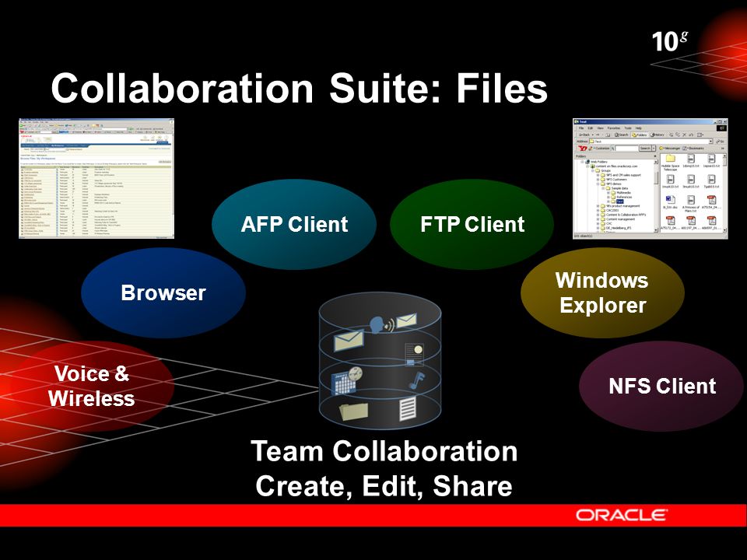Click the Voice & Wireless oval

click(92, 386)
